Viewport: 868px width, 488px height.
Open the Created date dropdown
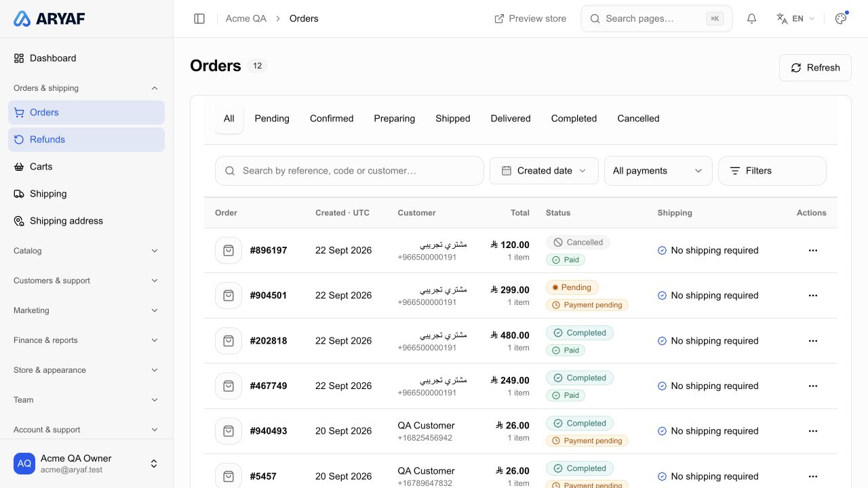(544, 171)
